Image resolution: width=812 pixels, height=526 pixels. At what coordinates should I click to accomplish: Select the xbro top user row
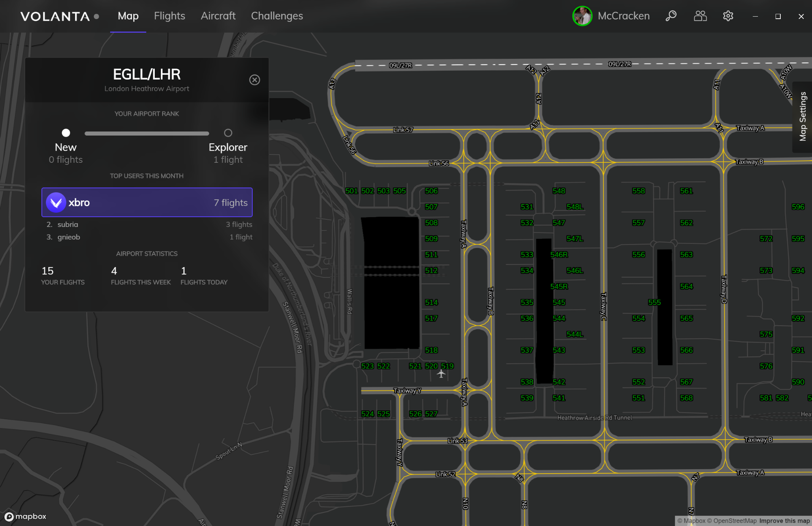147,203
